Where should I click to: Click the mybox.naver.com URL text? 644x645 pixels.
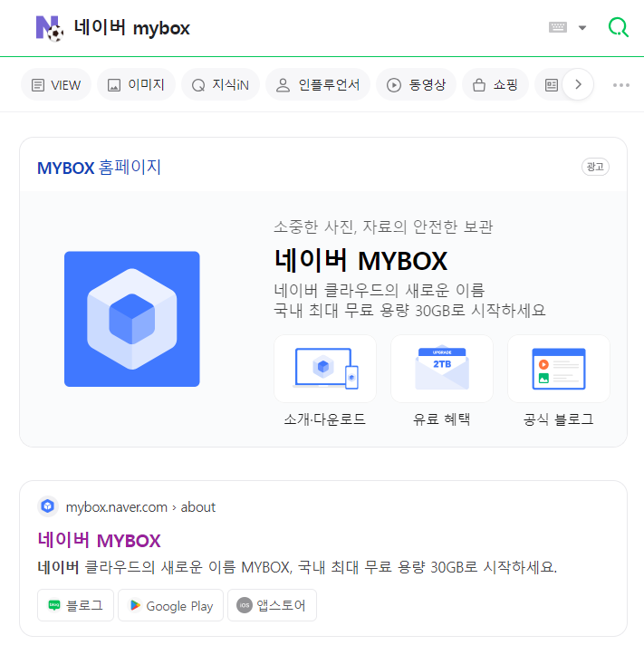coord(116,507)
